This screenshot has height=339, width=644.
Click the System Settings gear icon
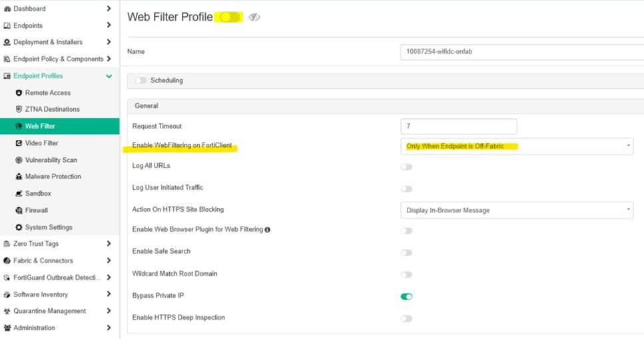[x=19, y=227]
